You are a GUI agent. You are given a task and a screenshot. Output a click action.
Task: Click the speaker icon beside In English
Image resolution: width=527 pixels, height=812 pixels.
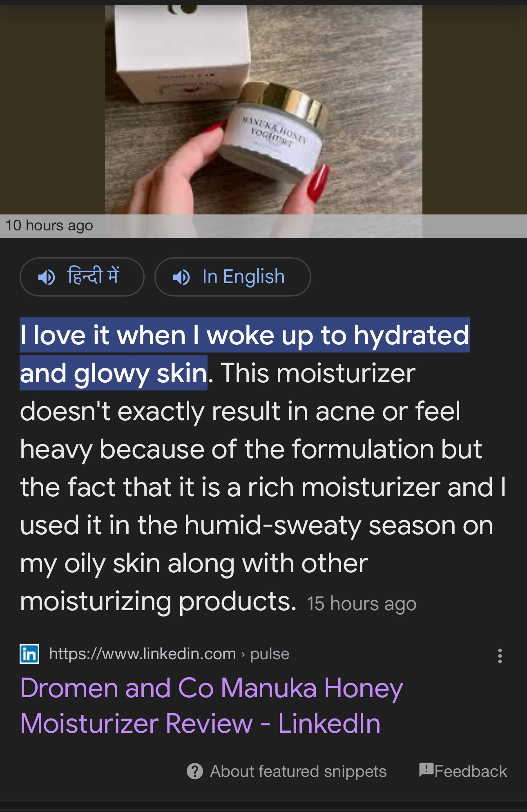(181, 277)
